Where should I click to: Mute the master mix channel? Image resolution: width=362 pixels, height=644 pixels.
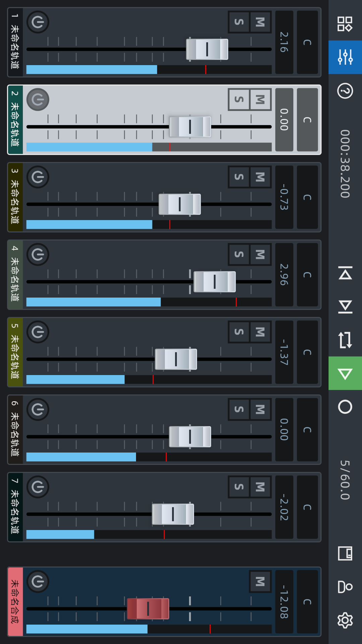click(x=260, y=581)
